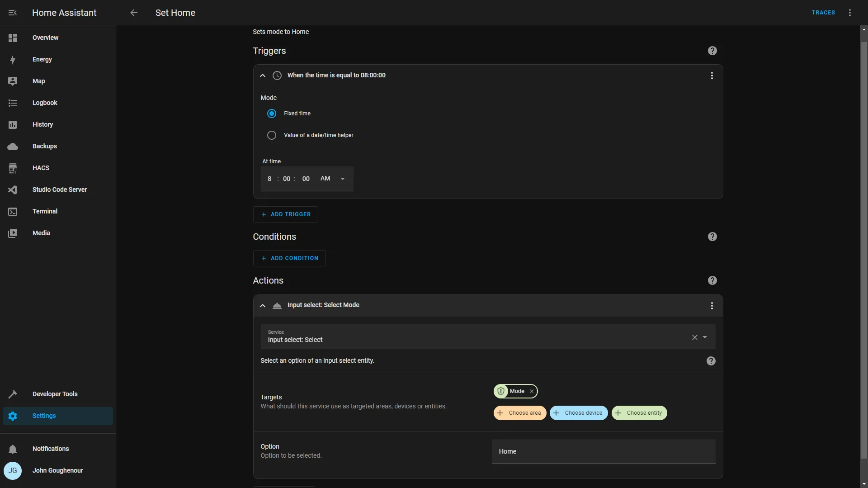The height and width of the screenshot is (488, 868).
Task: Open help for Conditions section
Action: (712, 237)
